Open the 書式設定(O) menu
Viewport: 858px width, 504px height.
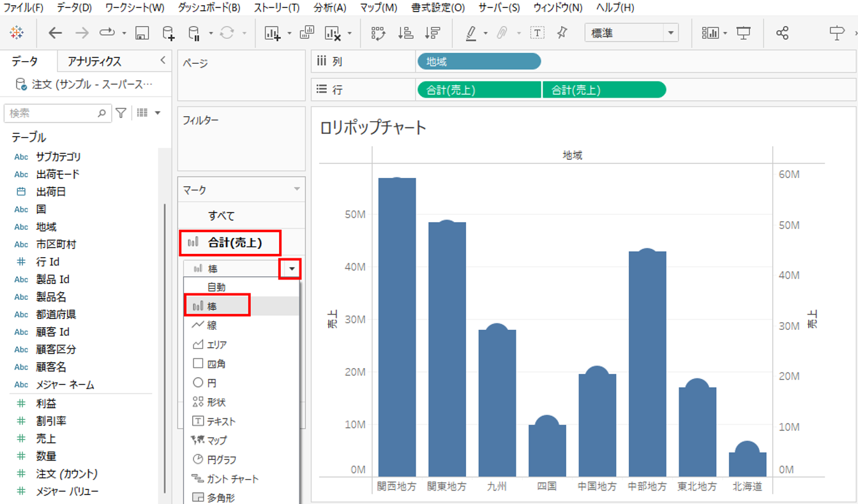coord(438,8)
